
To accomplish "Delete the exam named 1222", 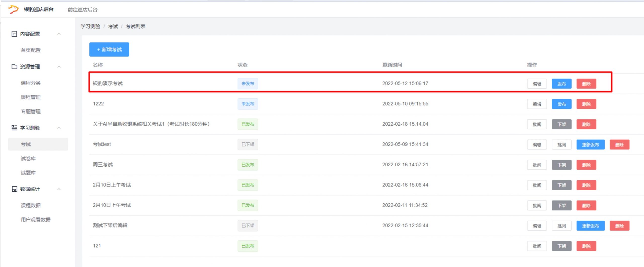I will pyautogui.click(x=586, y=104).
